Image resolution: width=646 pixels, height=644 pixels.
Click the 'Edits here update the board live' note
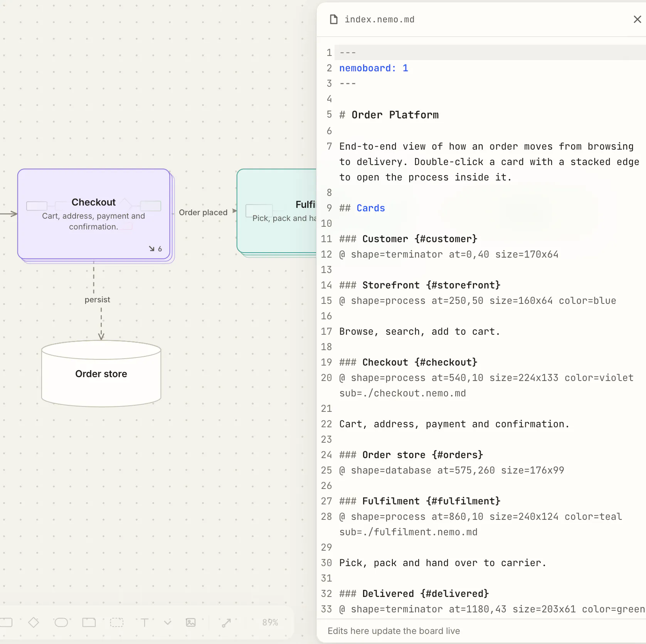click(x=394, y=631)
